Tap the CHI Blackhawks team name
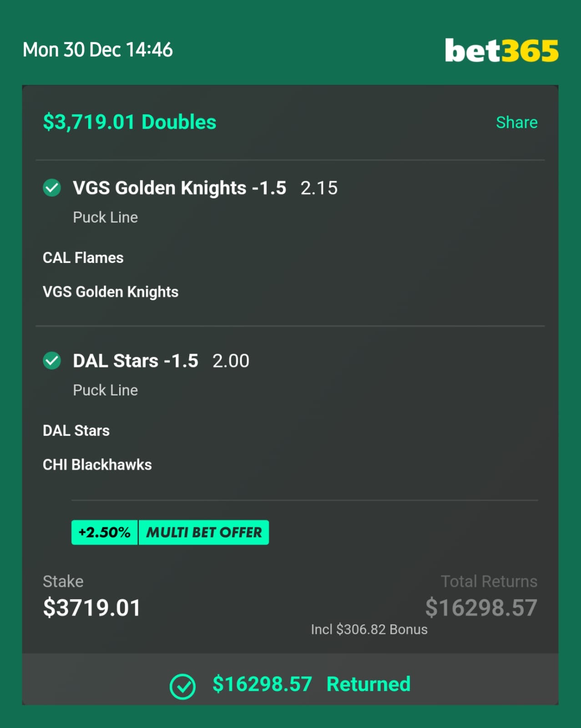 tap(97, 465)
